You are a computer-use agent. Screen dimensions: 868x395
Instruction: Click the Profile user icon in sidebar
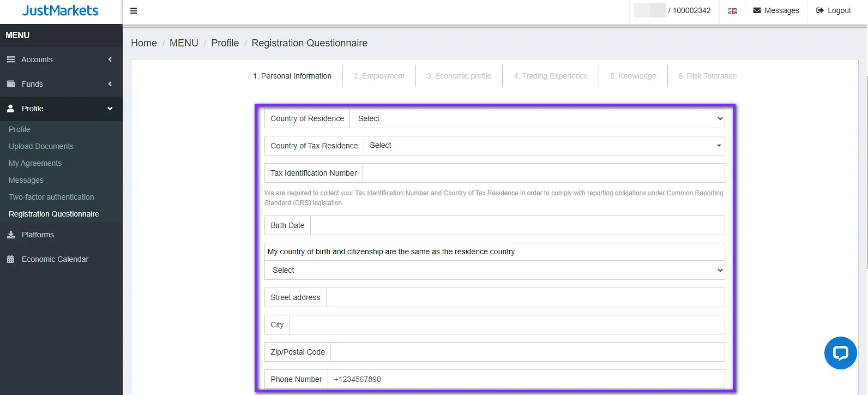[11, 109]
